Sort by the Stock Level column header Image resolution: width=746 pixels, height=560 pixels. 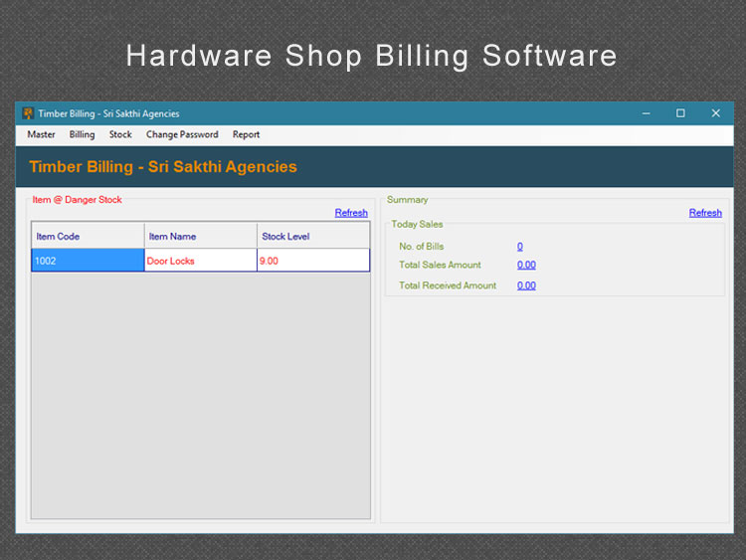[x=313, y=236]
